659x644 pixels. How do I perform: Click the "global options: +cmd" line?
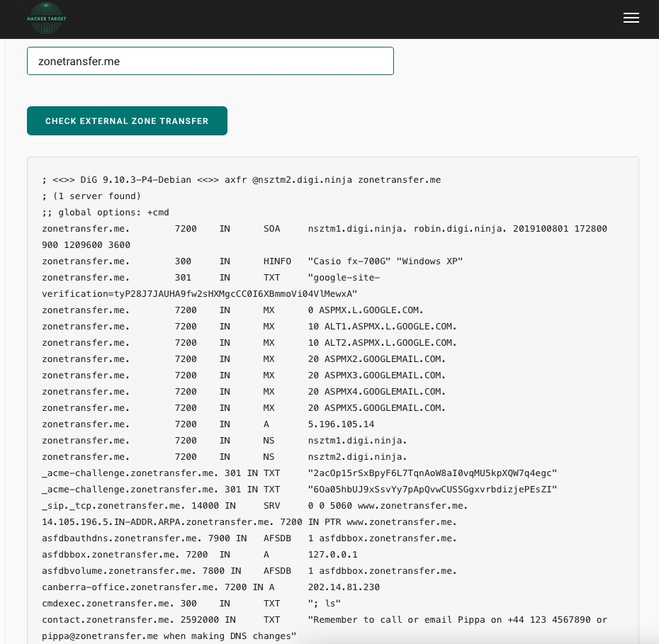106,213
